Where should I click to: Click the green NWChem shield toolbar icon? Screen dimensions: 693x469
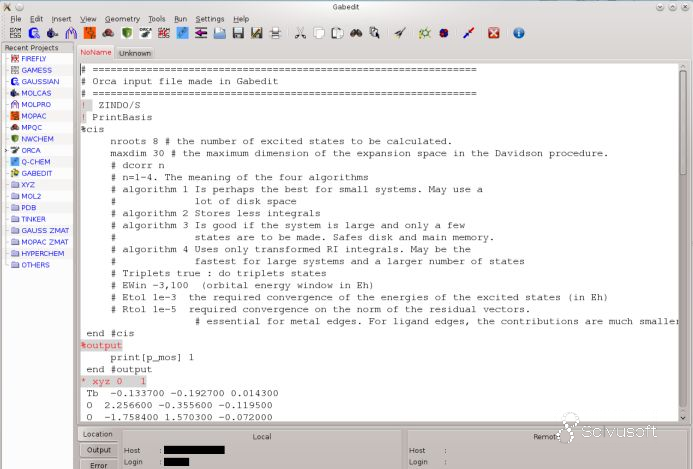click(x=127, y=33)
